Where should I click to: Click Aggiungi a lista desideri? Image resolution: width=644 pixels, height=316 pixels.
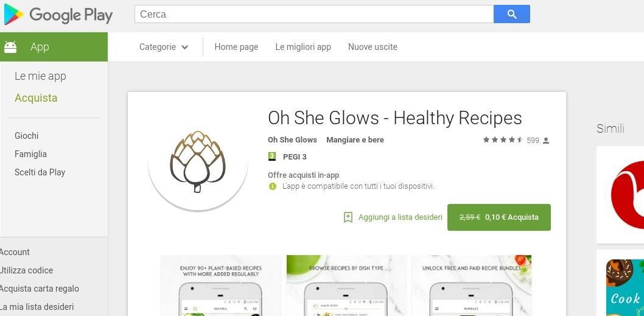(400, 217)
